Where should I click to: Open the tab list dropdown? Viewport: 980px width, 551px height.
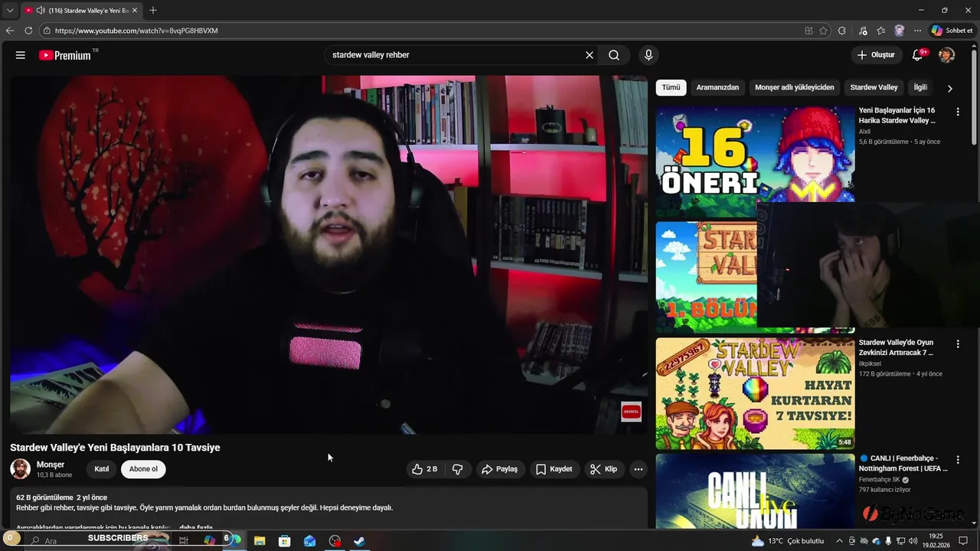9,10
